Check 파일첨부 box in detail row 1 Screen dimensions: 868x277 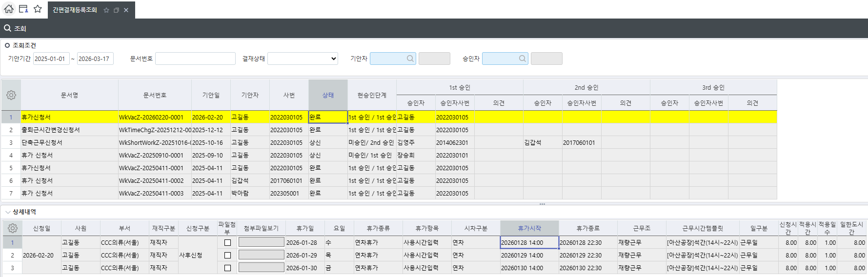[x=227, y=242]
